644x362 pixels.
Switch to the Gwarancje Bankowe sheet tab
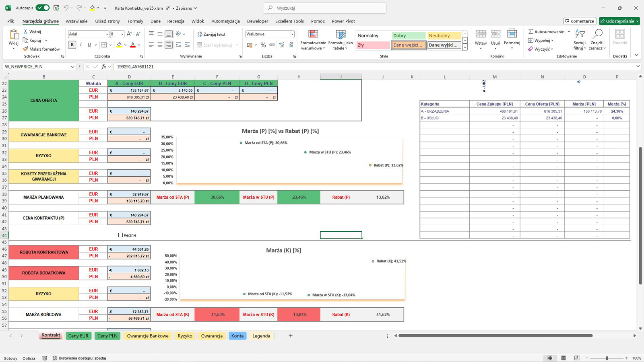click(x=148, y=336)
